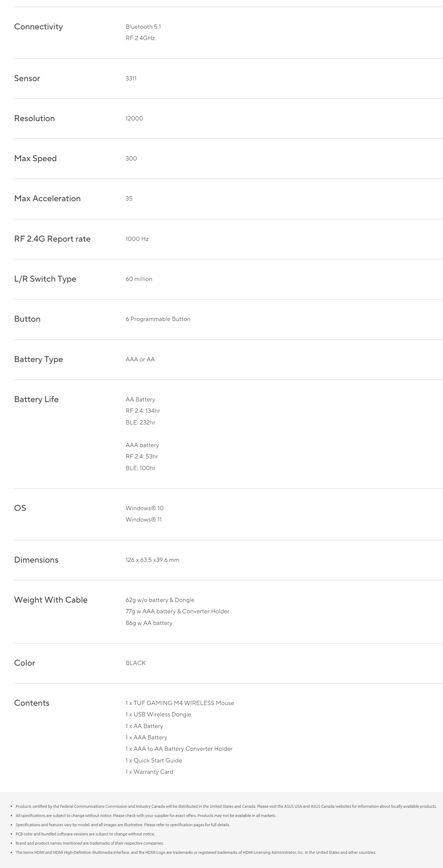Click the Resolution value 12000
443x868 pixels.
[x=134, y=118]
